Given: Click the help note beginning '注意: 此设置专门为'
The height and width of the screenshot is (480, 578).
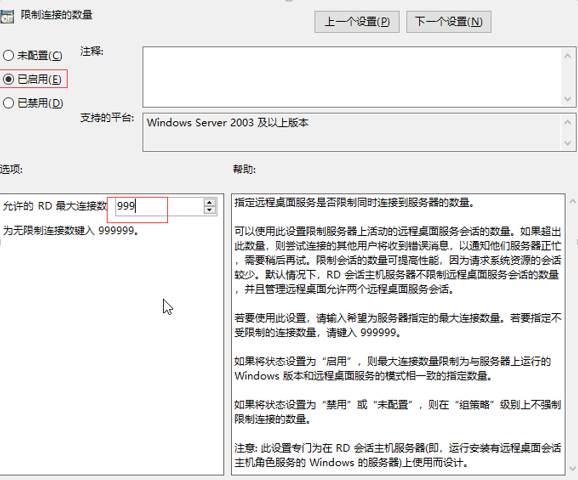Looking at the screenshot, I should pyautogui.click(x=398, y=455).
